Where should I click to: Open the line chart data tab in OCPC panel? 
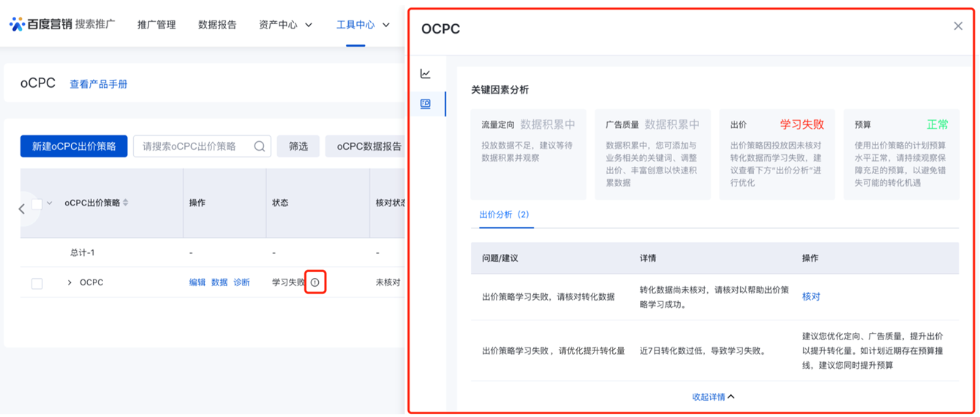pyautogui.click(x=426, y=74)
